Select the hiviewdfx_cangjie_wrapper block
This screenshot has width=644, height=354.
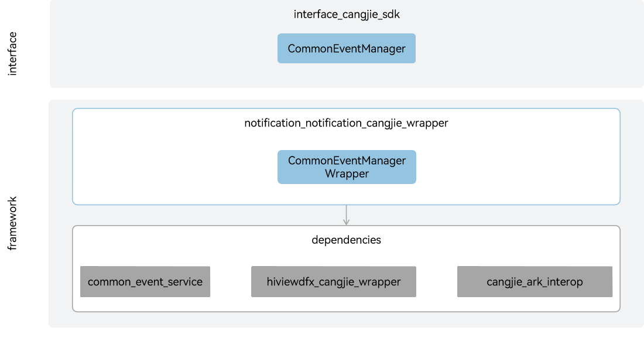(x=334, y=282)
